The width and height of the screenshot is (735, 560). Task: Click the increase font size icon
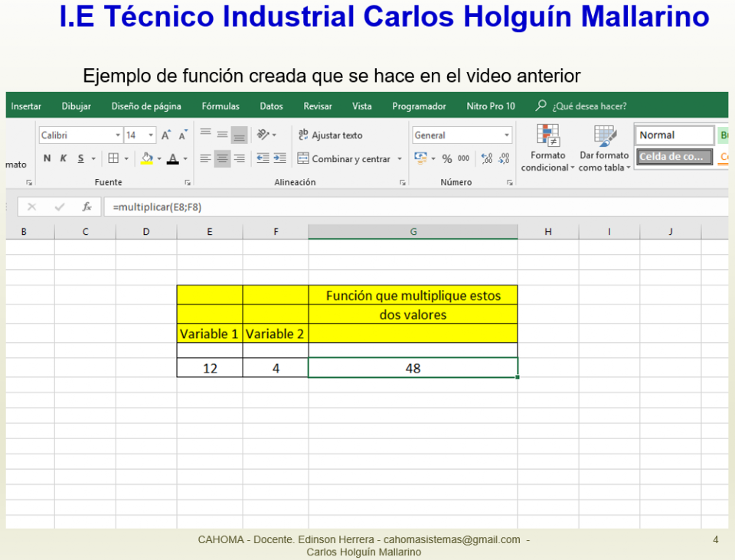coord(166,135)
